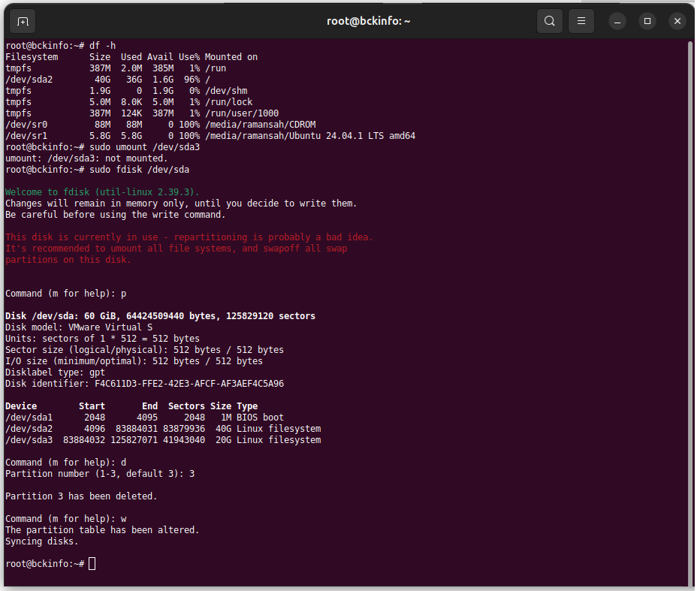Click the 'sudo fdisk /dev/sda' command line
Image resolution: width=700 pixels, height=591 pixels.
[98, 170]
